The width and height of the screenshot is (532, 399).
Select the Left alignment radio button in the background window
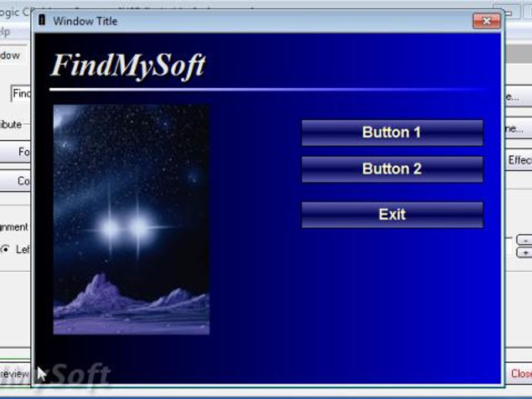(5, 250)
